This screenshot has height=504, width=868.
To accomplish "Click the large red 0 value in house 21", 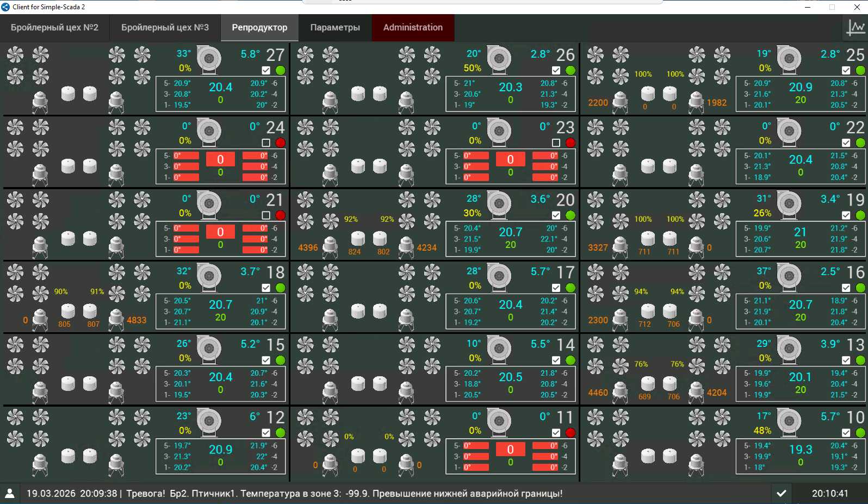I will coord(220,232).
